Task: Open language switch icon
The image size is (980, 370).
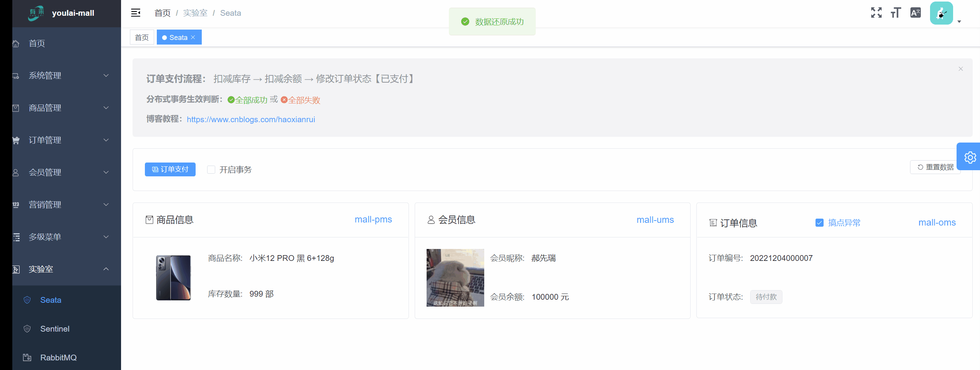Action: (x=915, y=13)
